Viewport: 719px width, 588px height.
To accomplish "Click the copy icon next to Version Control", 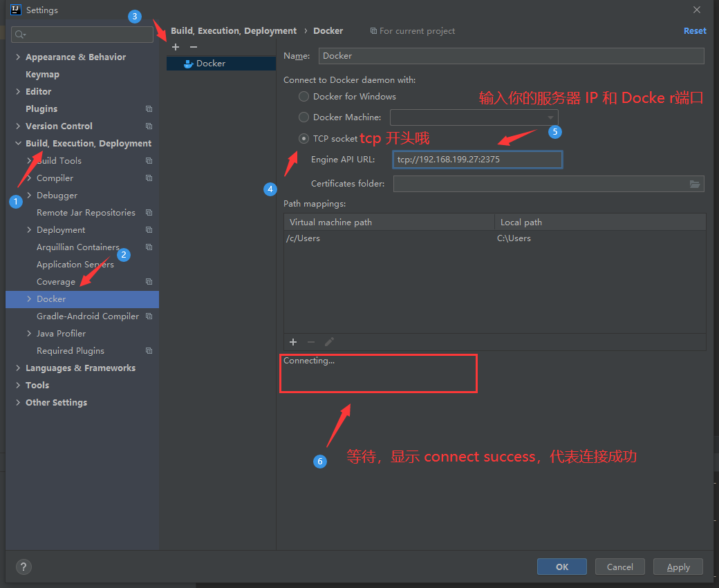I will (x=149, y=126).
